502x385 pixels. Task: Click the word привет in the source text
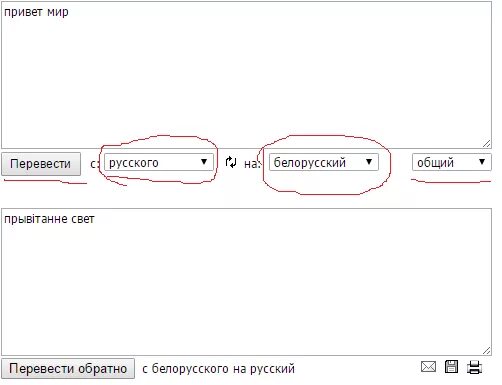pyautogui.click(x=23, y=12)
